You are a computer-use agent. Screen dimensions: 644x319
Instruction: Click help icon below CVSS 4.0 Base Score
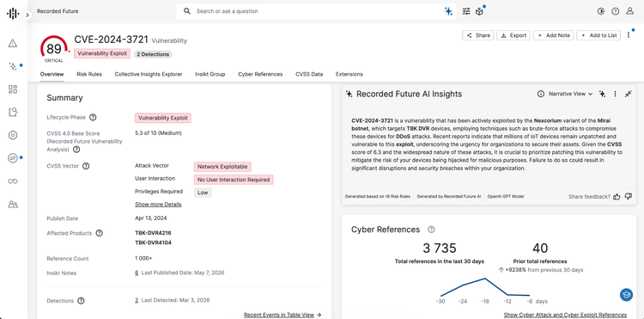(76, 150)
